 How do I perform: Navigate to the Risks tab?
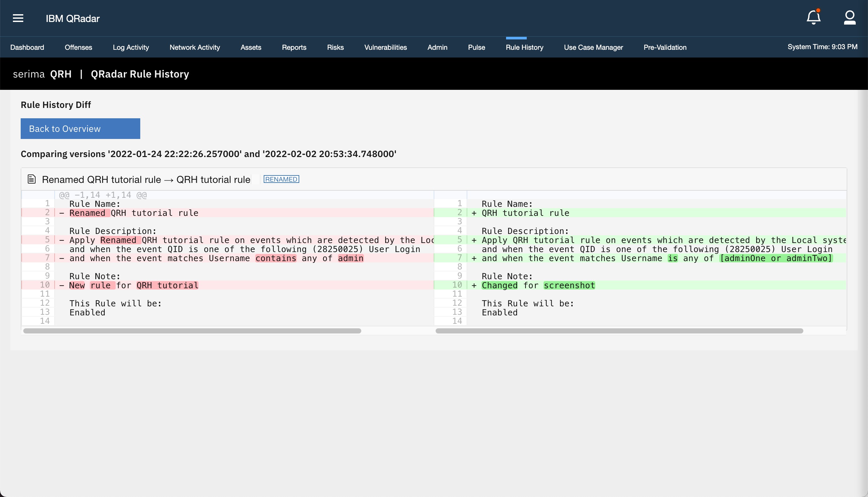point(335,47)
